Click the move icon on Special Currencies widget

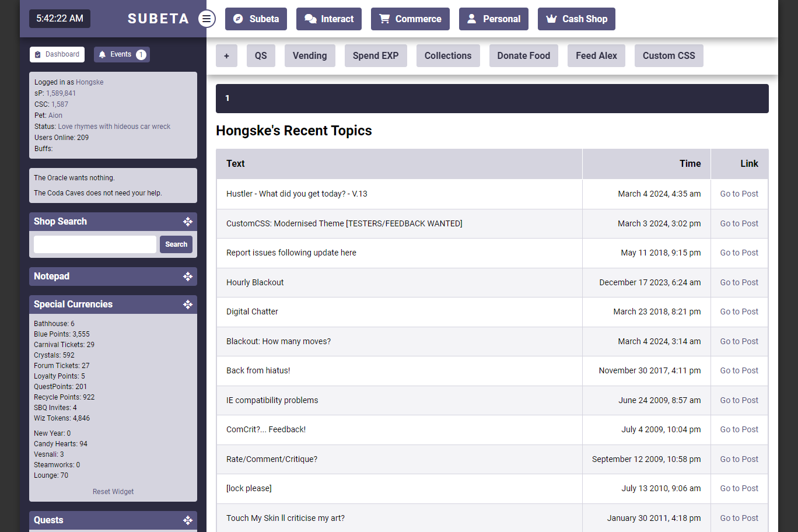pos(188,304)
